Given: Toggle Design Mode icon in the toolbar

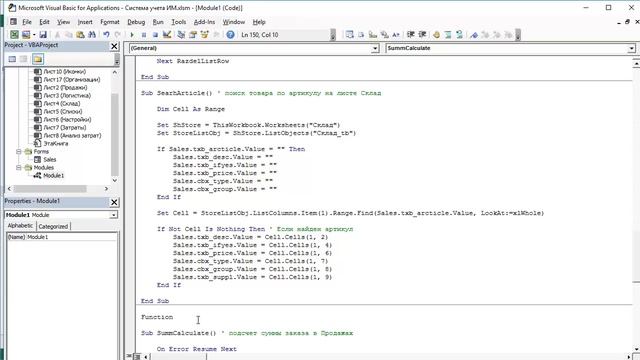Looking at the screenshot, I should 167,35.
